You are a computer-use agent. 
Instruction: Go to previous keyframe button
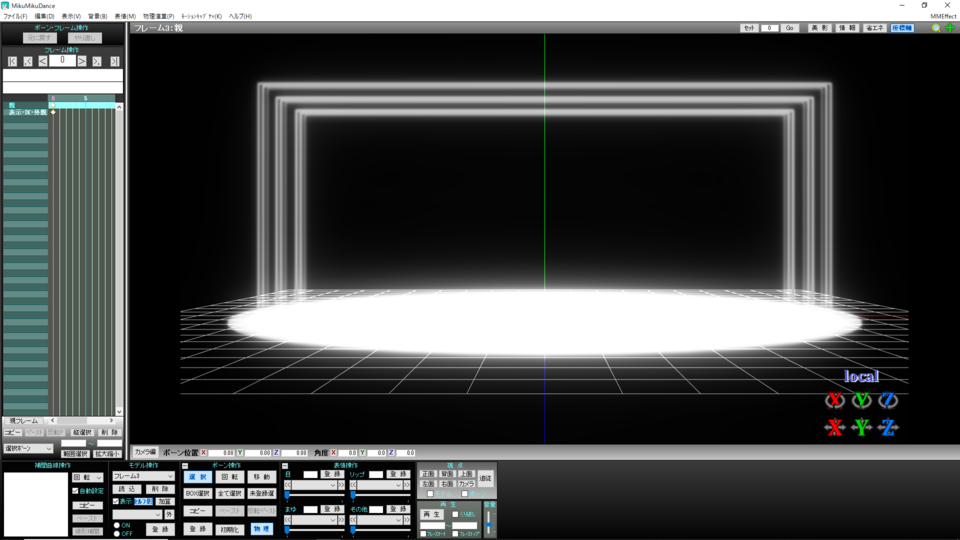pyautogui.click(x=28, y=61)
